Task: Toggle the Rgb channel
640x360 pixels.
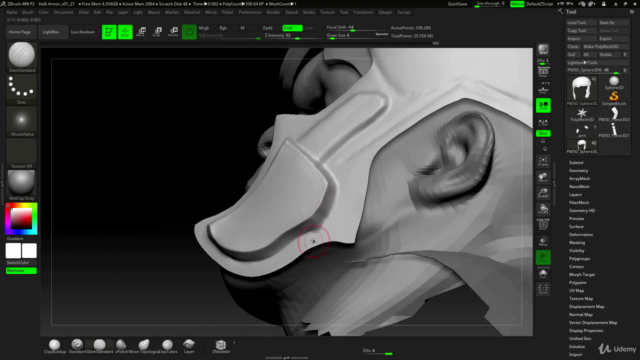Action: click(223, 28)
